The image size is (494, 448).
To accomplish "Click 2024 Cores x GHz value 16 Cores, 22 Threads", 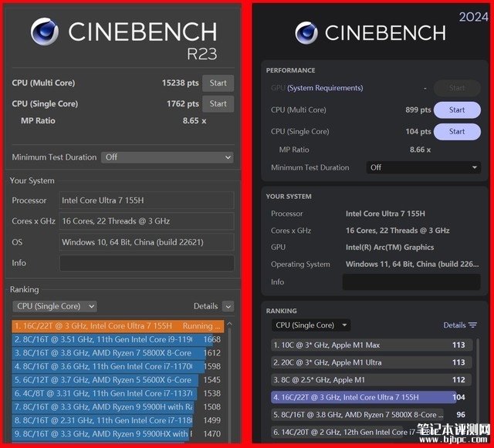I will (x=398, y=231).
